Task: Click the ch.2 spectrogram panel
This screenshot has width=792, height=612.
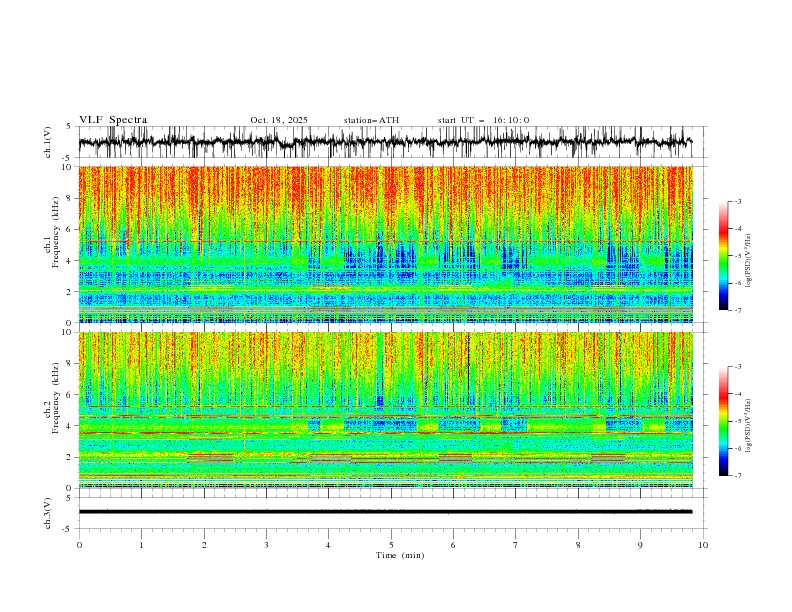Action: click(x=386, y=410)
